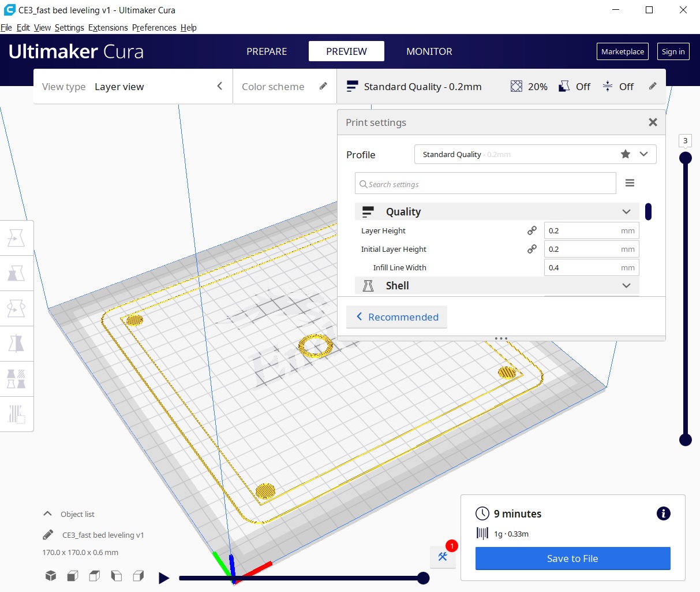Select the Move tool in left toolbar
Screen dimensions: 700x592
tap(16, 237)
